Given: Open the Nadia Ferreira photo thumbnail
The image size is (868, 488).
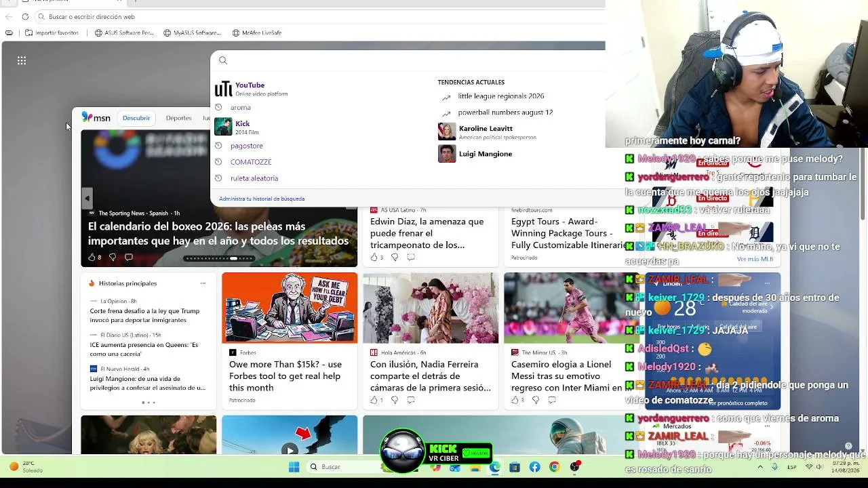Looking at the screenshot, I should [x=431, y=308].
